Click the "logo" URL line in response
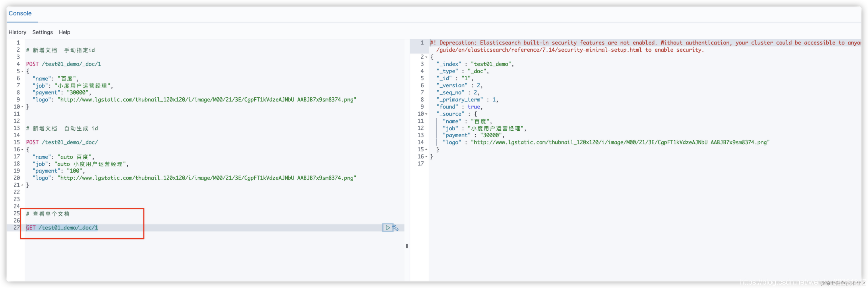The width and height of the screenshot is (868, 288). (606, 142)
